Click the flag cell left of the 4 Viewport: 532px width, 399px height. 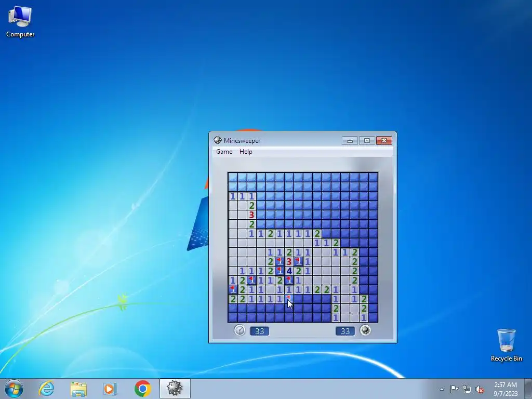pyautogui.click(x=280, y=271)
